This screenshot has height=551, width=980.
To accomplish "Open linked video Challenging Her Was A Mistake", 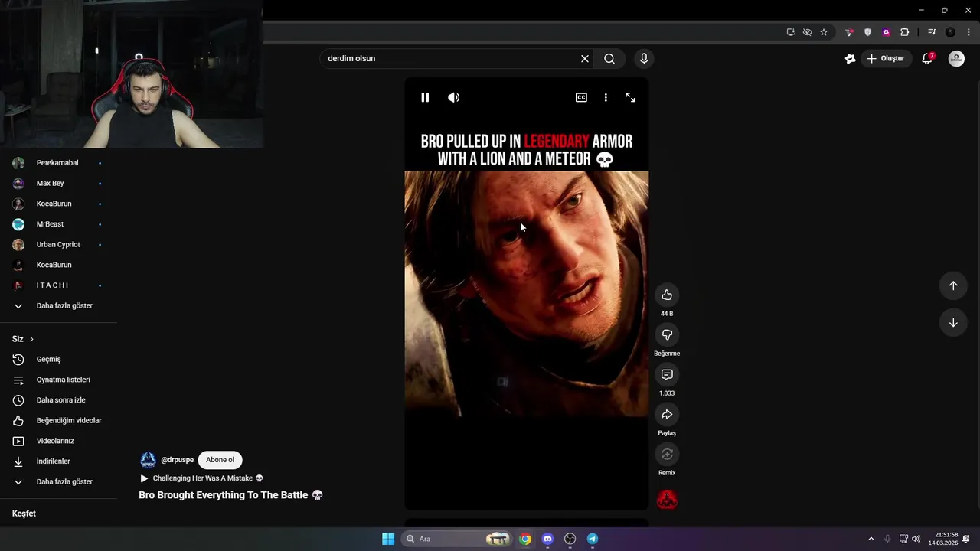I will click(x=201, y=478).
